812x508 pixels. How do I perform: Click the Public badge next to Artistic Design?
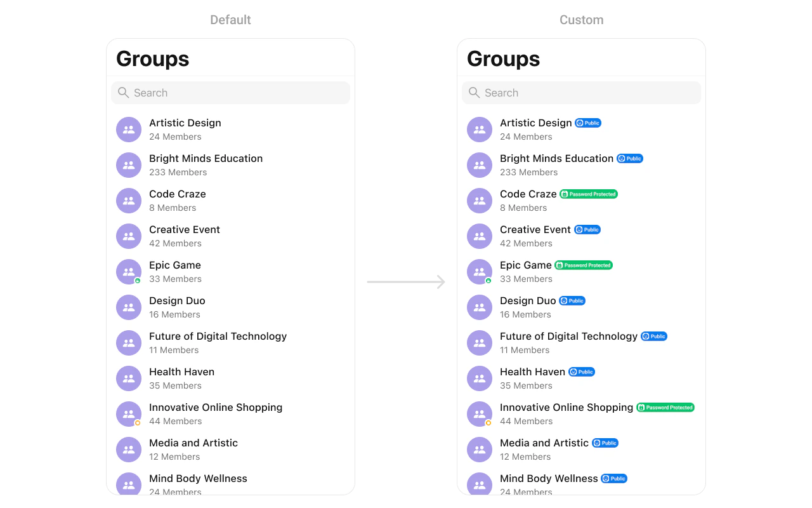[x=587, y=123]
